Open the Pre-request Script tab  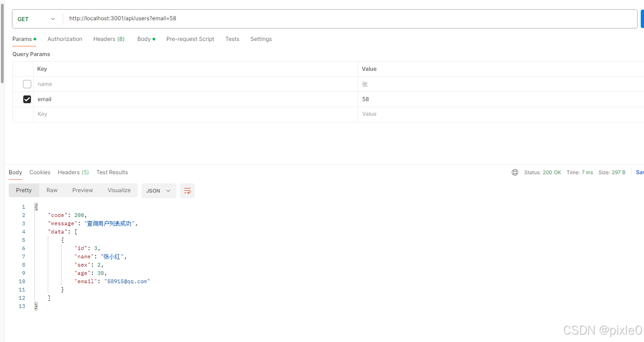coord(190,39)
